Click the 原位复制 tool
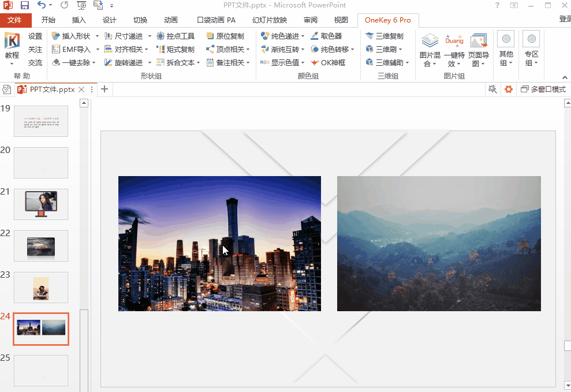571x392 pixels. [225, 36]
